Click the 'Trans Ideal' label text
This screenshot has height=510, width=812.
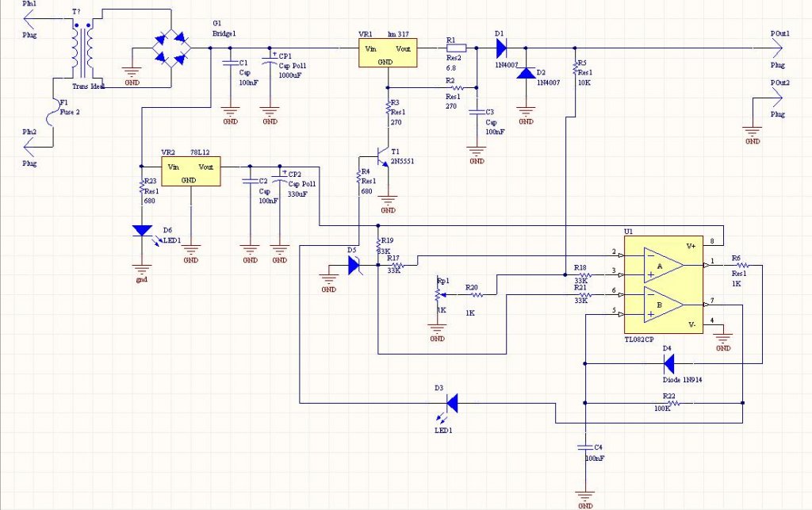click(89, 86)
